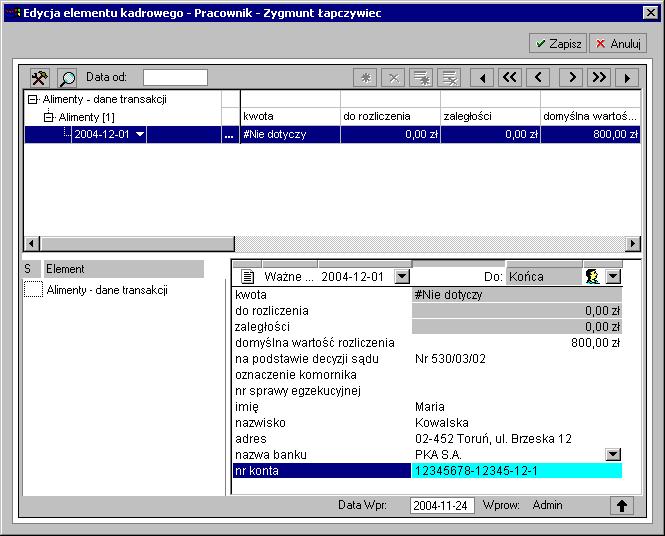Click the kwota value #Nie dotyczy in details
Image resolution: width=665 pixels, height=536 pixels.
click(517, 295)
